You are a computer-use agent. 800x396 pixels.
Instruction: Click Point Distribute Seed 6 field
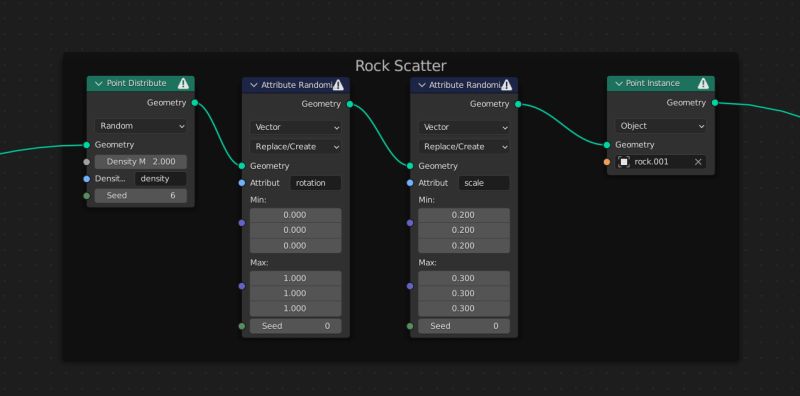click(141, 195)
